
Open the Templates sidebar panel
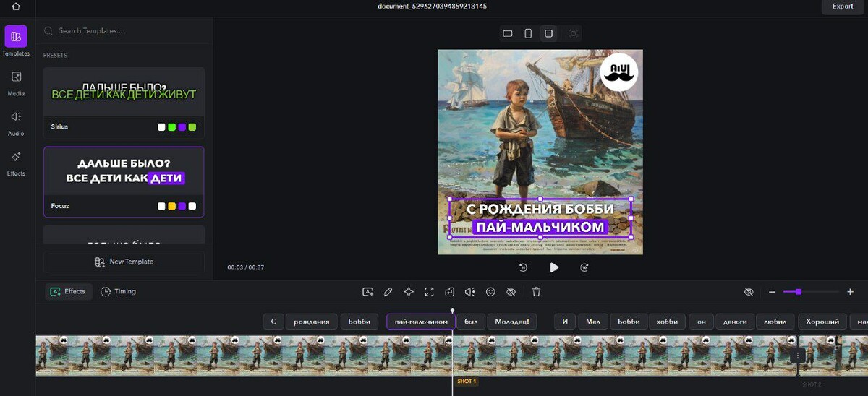16,41
